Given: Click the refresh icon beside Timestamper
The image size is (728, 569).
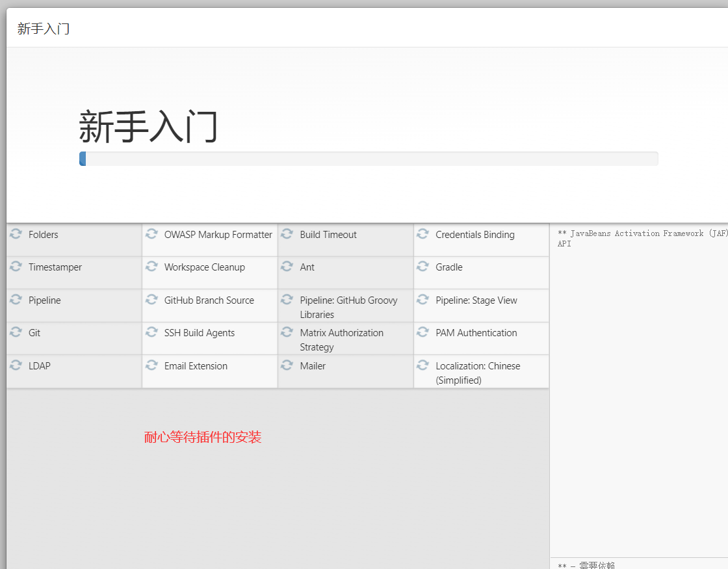Looking at the screenshot, I should (16, 266).
